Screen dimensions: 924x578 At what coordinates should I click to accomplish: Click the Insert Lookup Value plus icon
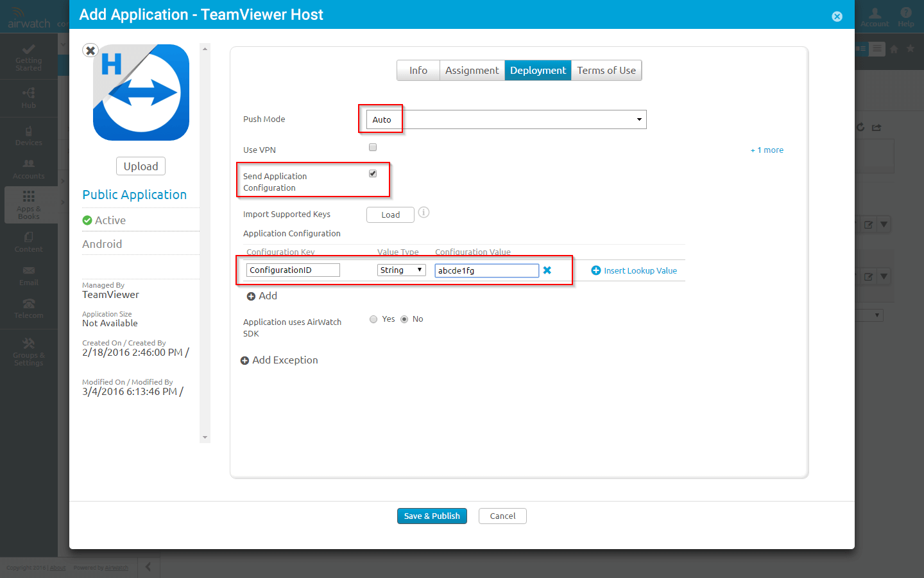click(596, 270)
